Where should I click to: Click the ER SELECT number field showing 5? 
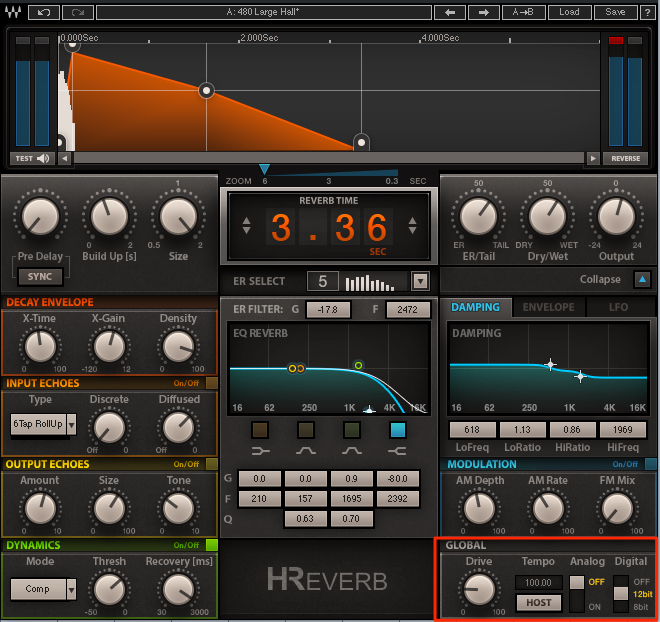(x=322, y=281)
